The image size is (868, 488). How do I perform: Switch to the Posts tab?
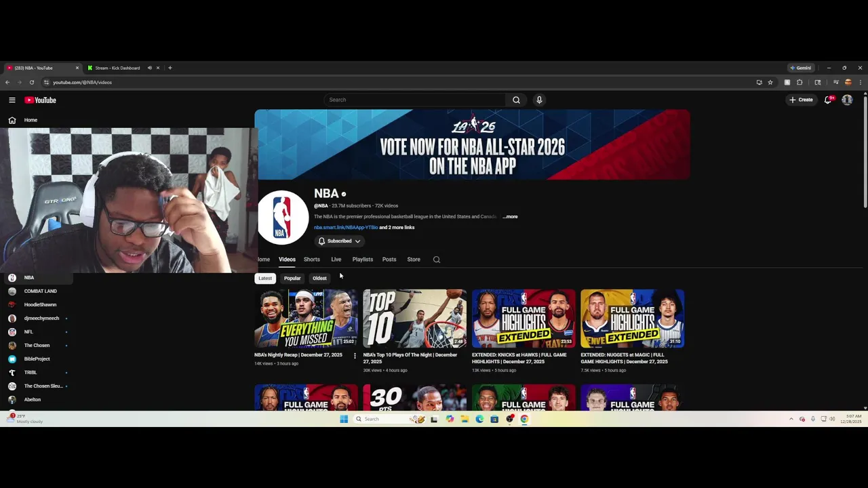[x=389, y=260]
